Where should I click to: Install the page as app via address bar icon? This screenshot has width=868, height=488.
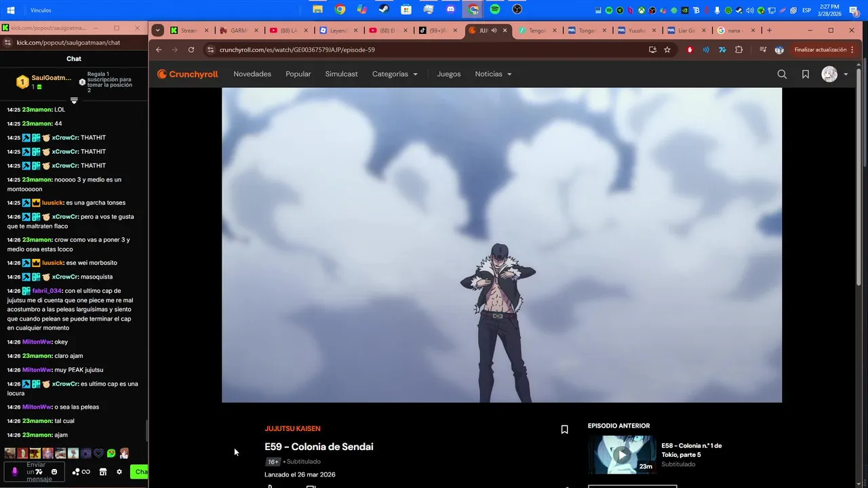pos(652,49)
